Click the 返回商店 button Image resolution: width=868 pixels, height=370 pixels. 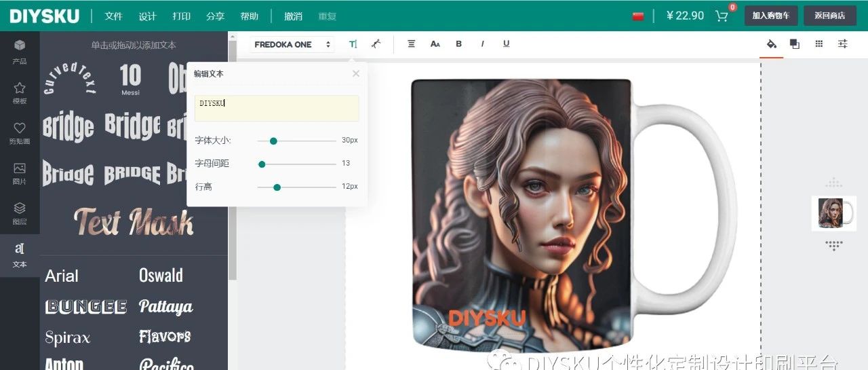point(830,16)
